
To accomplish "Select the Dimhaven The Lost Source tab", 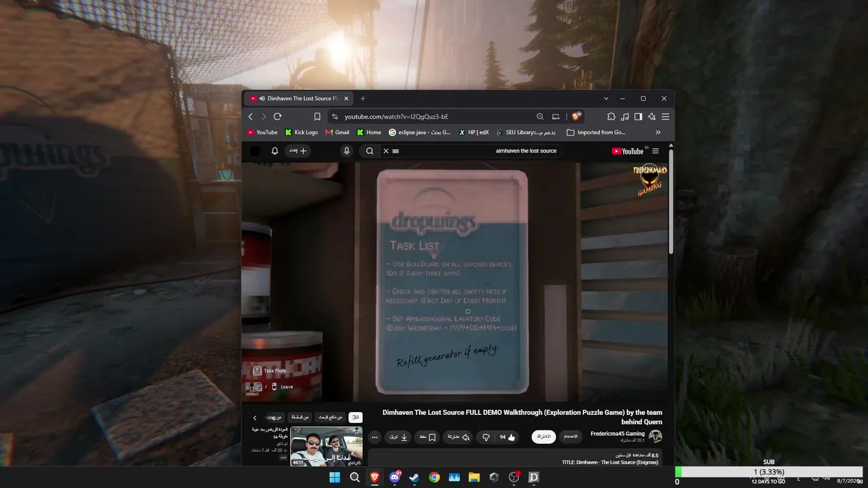I will [x=299, y=98].
